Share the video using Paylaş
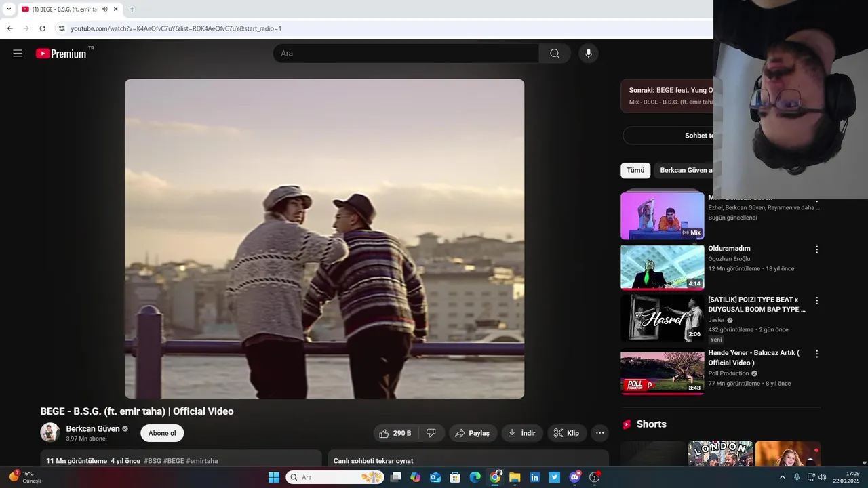The image size is (868, 488). pos(473,433)
